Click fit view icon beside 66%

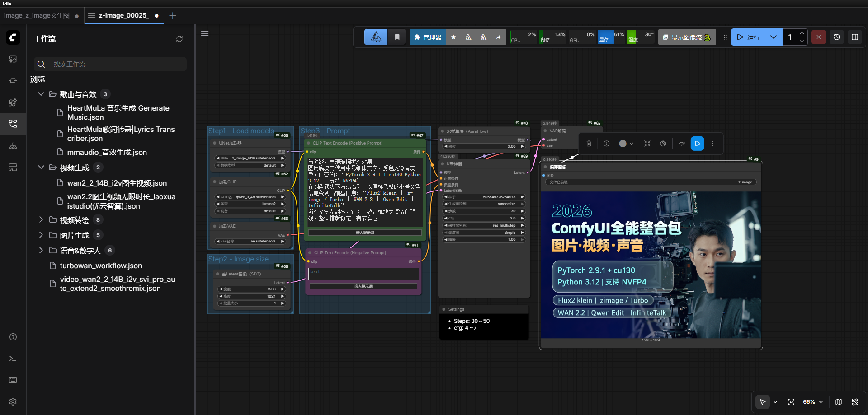pos(791,402)
